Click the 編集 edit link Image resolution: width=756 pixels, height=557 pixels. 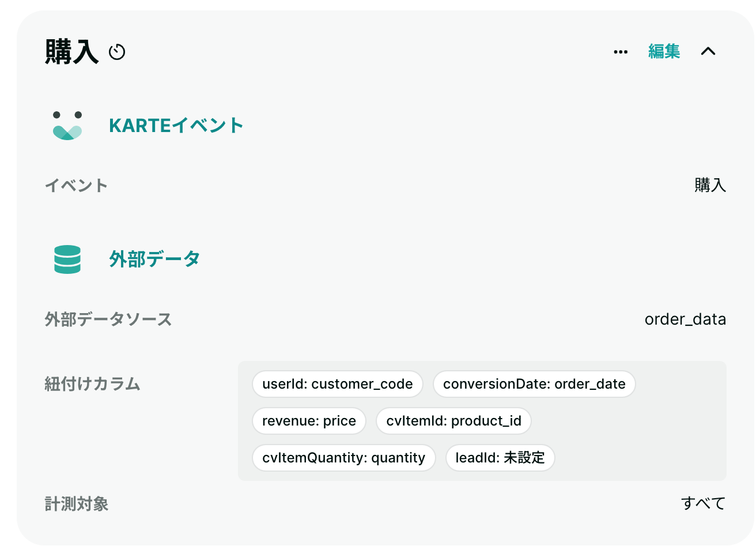click(664, 51)
